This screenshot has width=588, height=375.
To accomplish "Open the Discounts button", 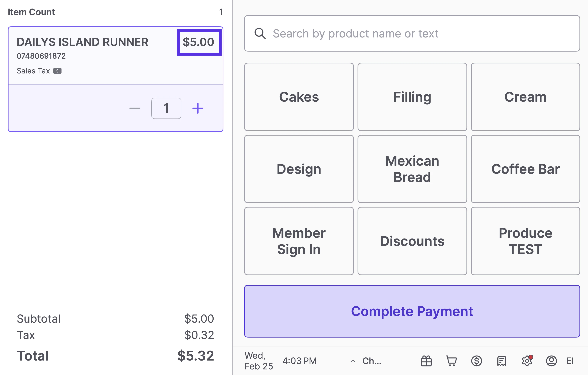I will point(412,241).
